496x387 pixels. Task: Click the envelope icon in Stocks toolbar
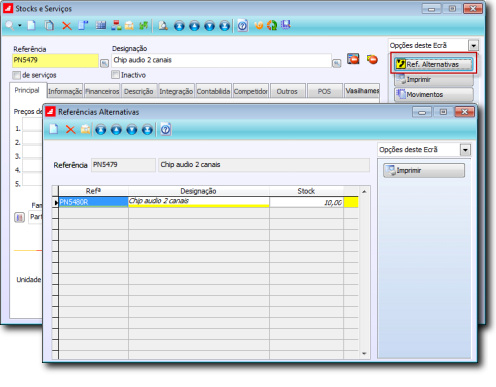tap(129, 25)
